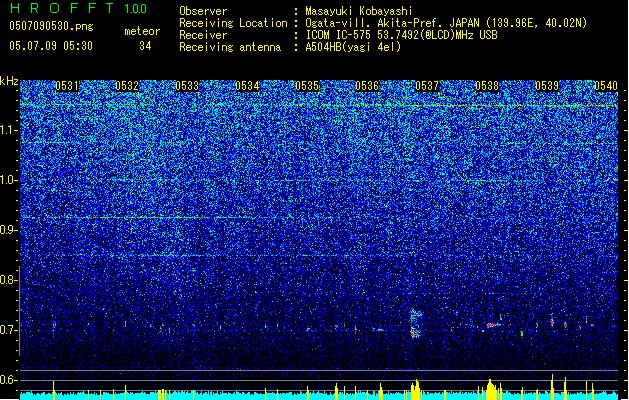Click the 0535 time marker
Screen dimensions: 629x400
(307, 86)
